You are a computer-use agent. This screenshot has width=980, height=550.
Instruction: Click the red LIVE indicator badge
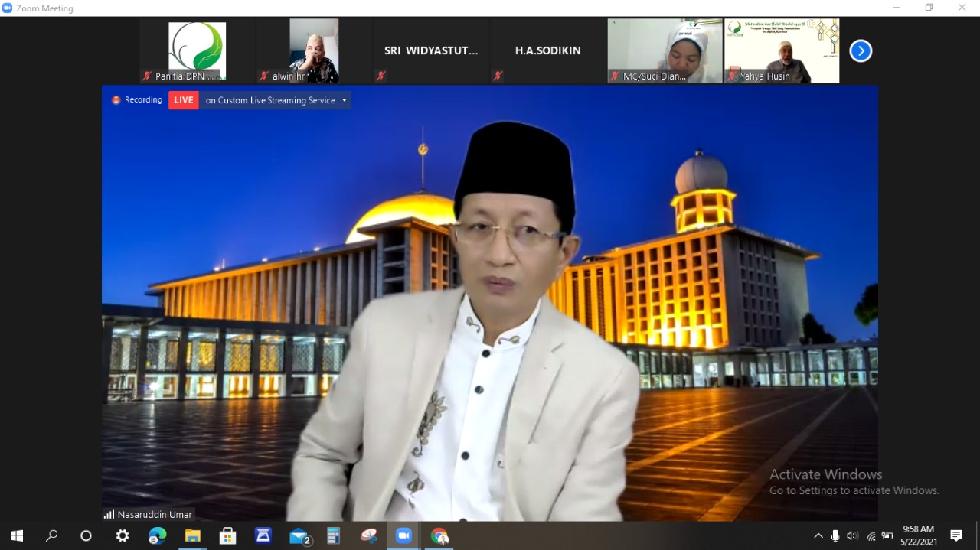point(184,100)
